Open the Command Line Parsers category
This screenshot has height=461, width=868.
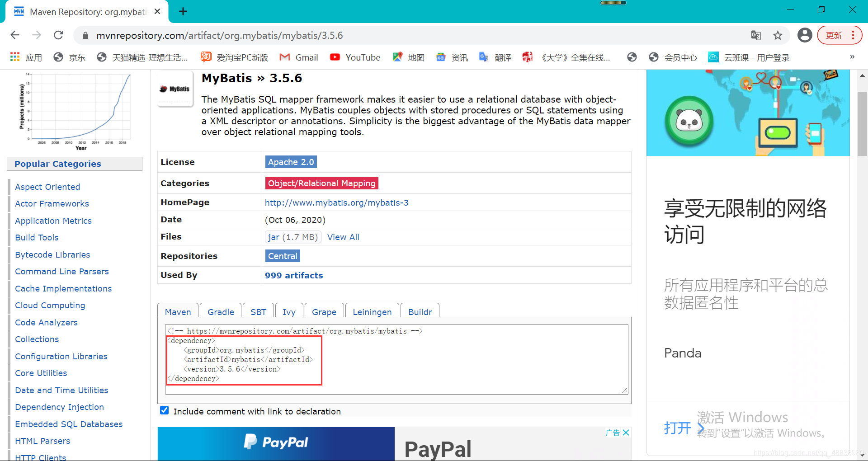[62, 271]
